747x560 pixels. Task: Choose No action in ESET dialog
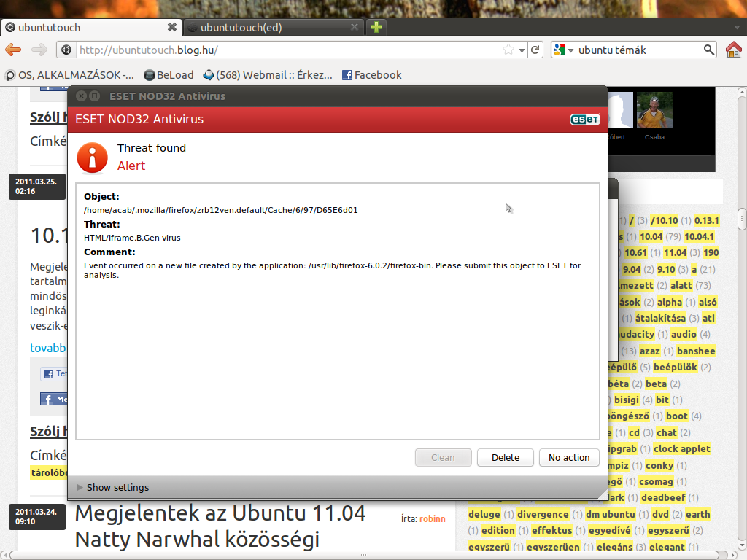pyautogui.click(x=569, y=457)
